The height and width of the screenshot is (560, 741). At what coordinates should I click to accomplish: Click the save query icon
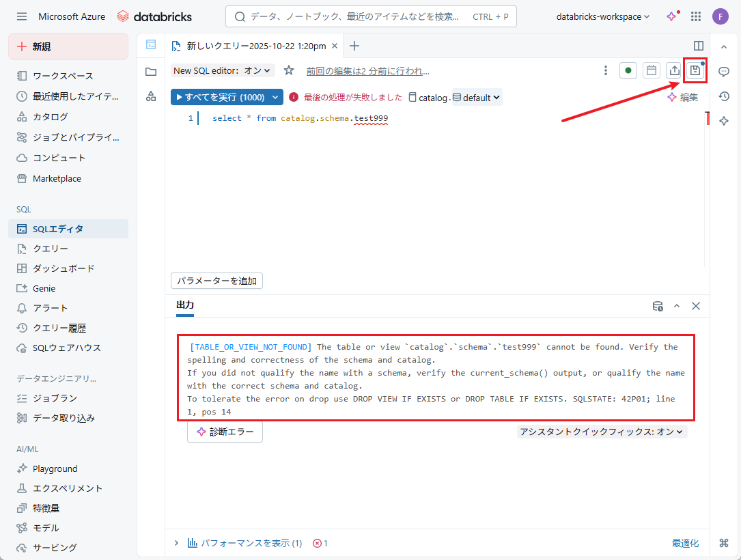coord(695,70)
